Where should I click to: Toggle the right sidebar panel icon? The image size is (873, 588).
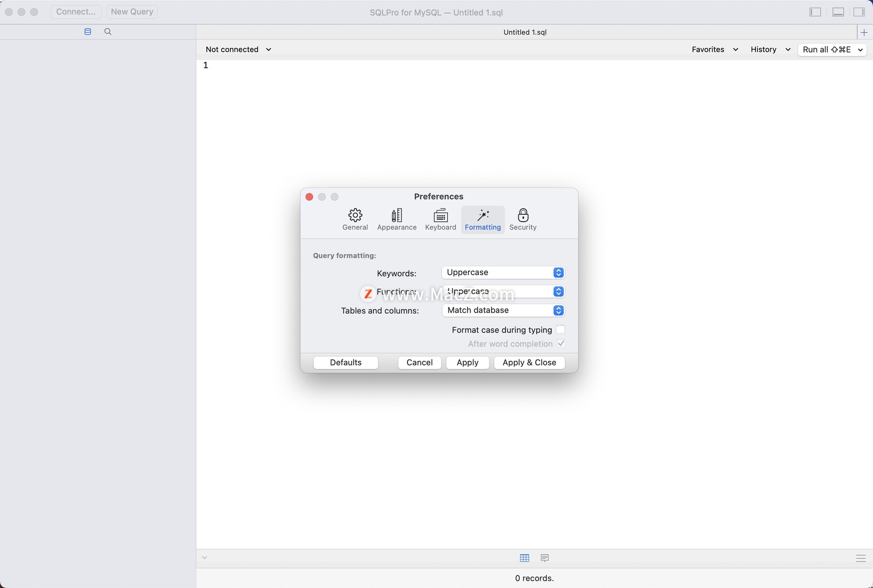click(x=859, y=12)
